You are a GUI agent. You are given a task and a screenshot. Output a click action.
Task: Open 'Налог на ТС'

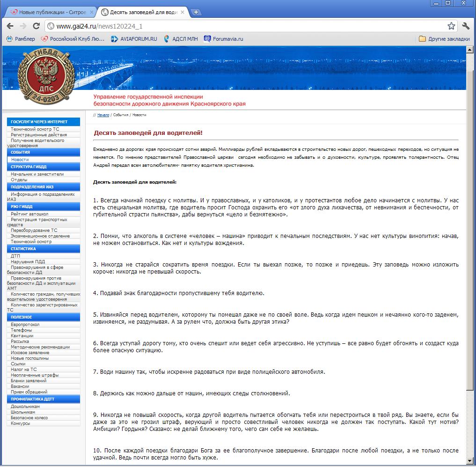[24, 370]
